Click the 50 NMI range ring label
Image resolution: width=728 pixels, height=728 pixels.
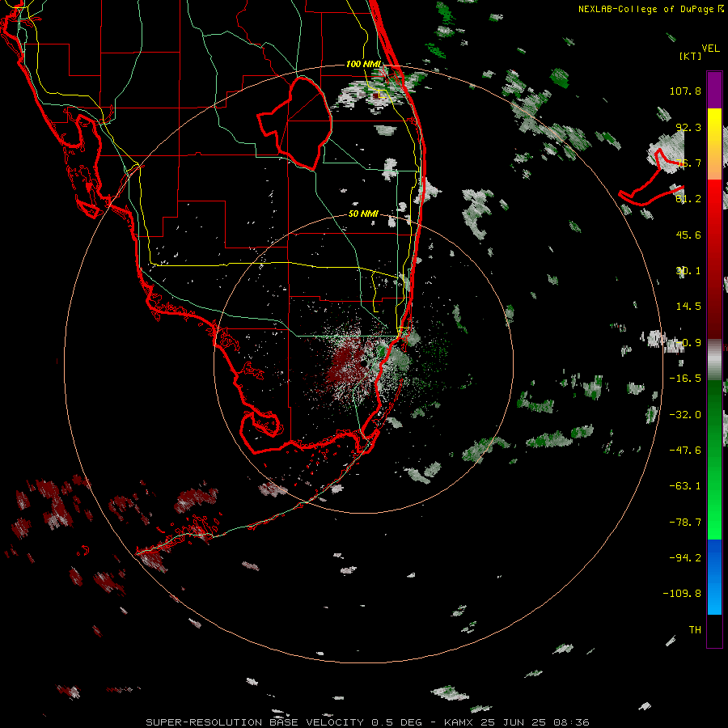click(x=363, y=214)
